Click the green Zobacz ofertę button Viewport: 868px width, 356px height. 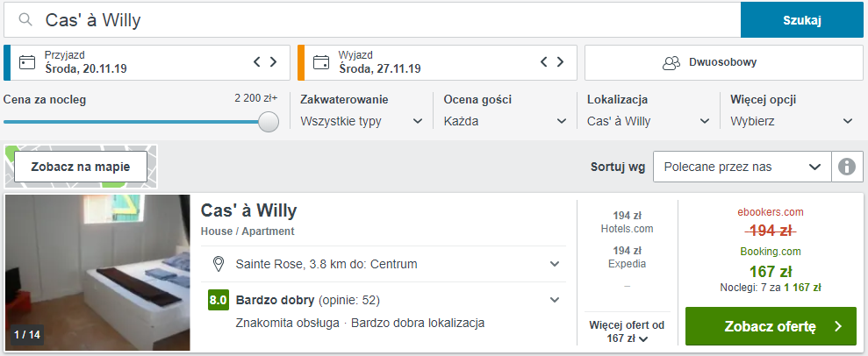(771, 326)
